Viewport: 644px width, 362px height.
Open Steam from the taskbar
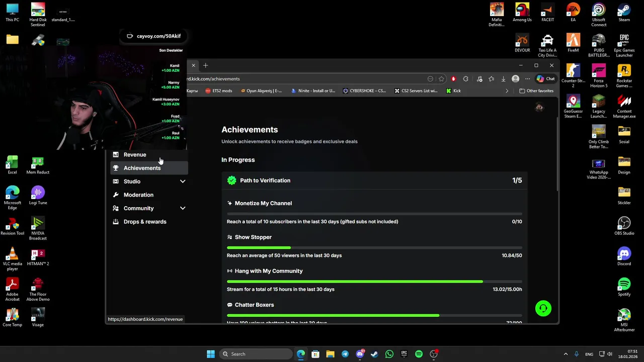point(374,354)
